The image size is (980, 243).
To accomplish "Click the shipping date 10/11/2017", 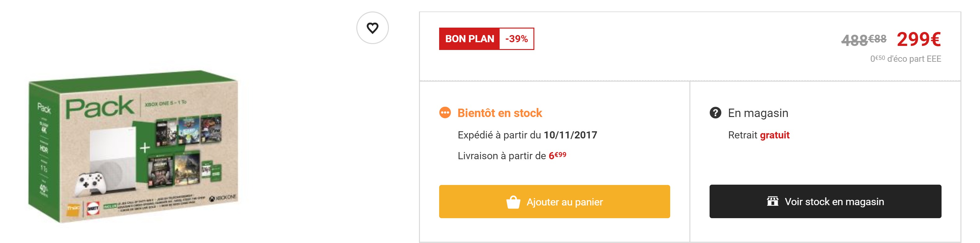I will point(570,135).
